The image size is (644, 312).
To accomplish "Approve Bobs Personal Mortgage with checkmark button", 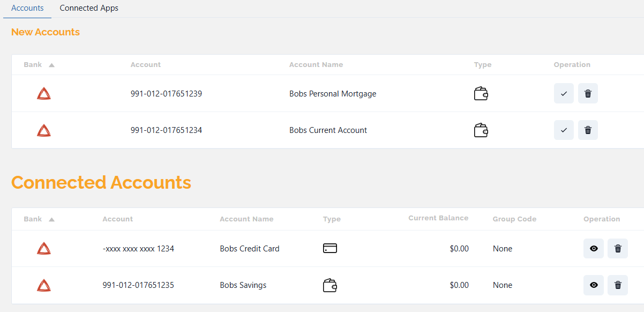I will [x=564, y=94].
